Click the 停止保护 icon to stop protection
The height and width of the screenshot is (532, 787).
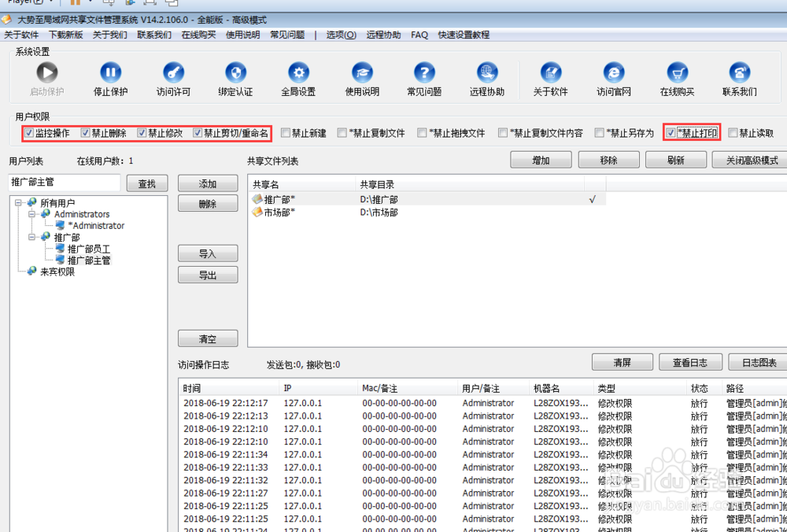click(x=110, y=73)
